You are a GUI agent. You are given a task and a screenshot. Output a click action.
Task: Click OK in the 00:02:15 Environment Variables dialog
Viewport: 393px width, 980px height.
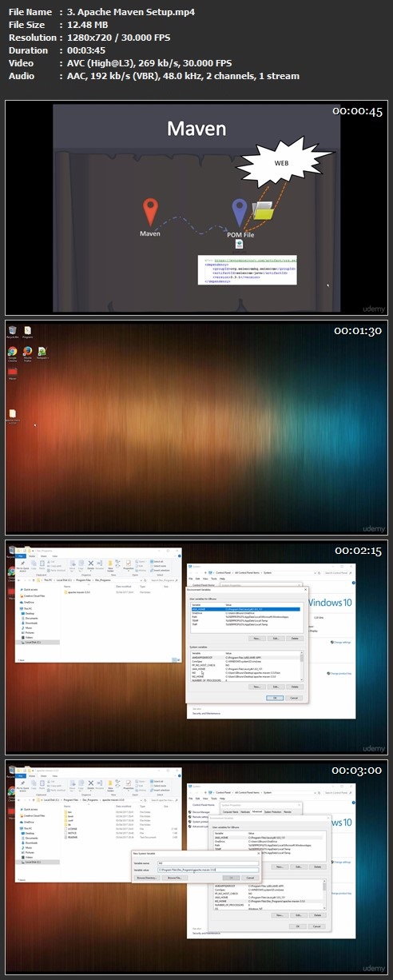pos(276,698)
